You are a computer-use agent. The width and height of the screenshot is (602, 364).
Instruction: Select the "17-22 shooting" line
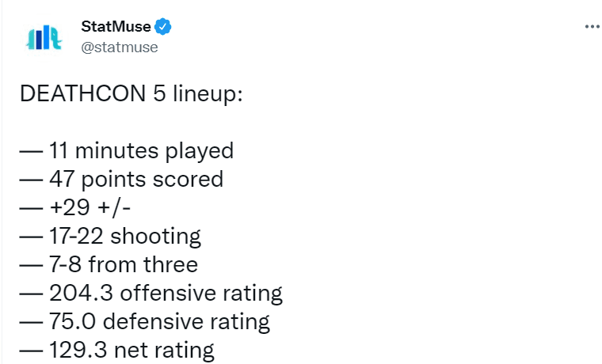point(110,236)
